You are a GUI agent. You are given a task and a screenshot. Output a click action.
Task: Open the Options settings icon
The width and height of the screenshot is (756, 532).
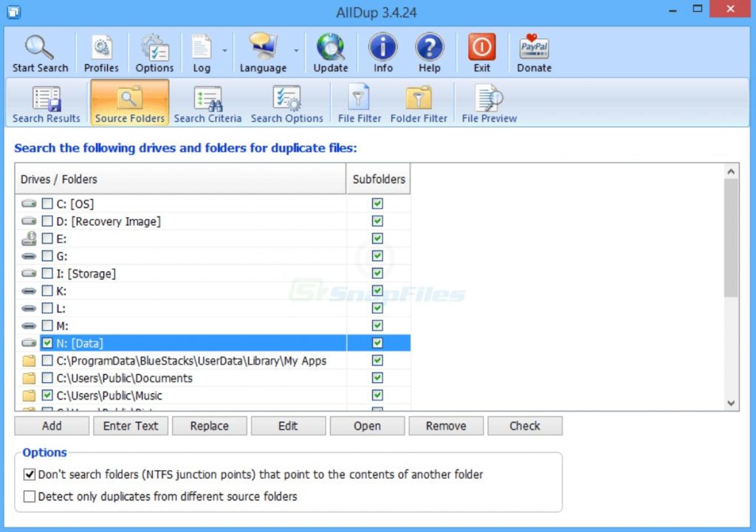coord(154,48)
